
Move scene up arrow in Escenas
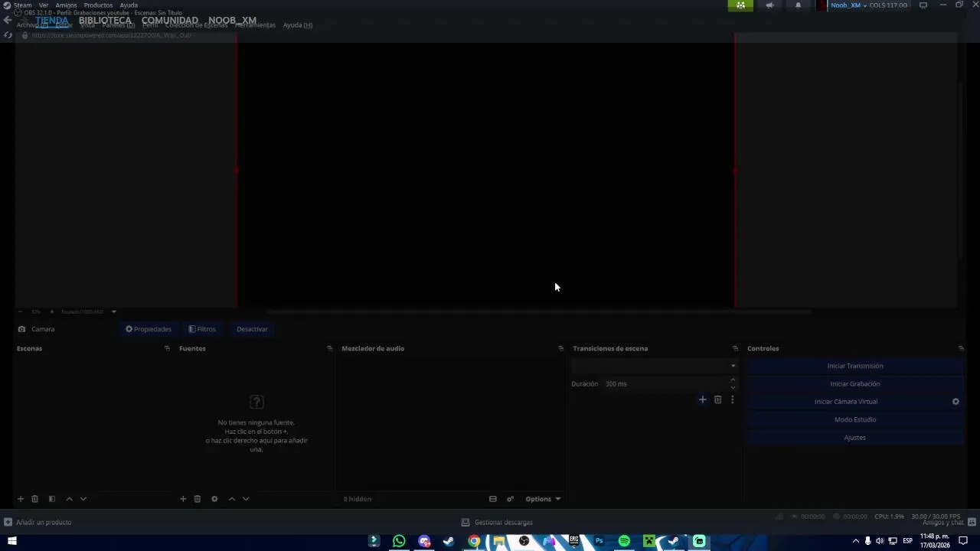click(69, 499)
